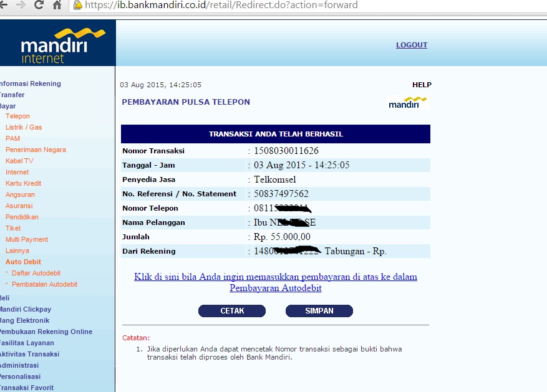
Task: Open Fasilitas Layanan menu
Action: 27,343
